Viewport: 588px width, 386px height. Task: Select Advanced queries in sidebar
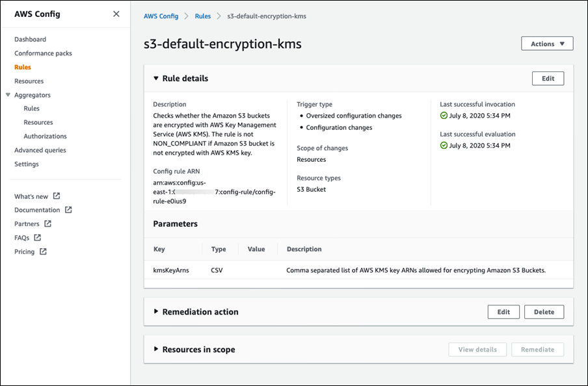[x=40, y=150]
